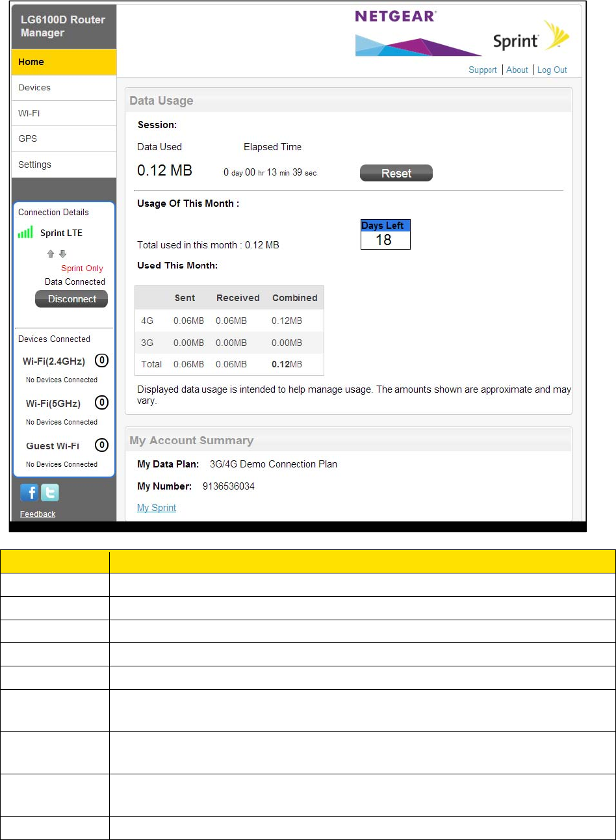This screenshot has width=616, height=840.
Task: Click the 4G row label in usage table
Action: 148,321
